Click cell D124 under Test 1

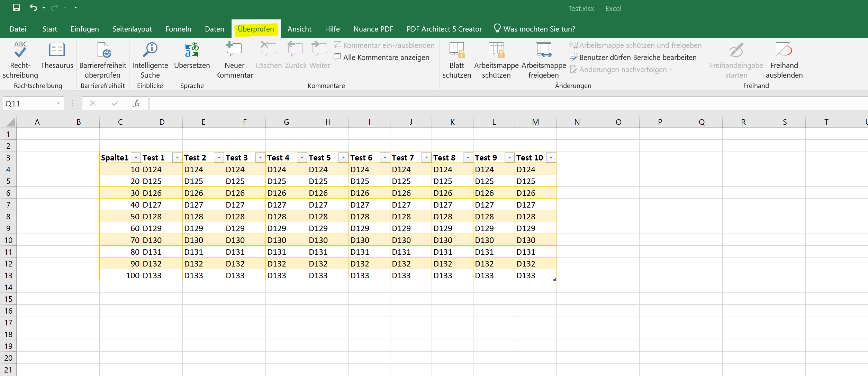point(162,169)
